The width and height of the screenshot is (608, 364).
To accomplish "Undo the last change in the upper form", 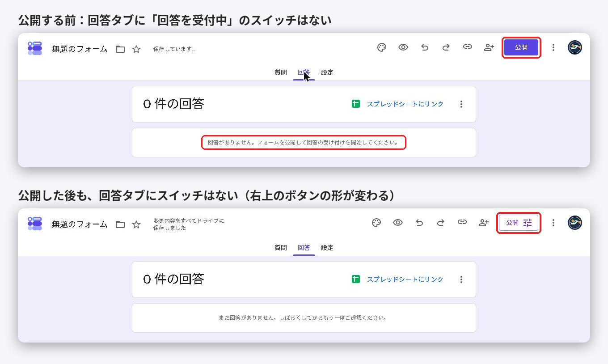I will 425,47.
